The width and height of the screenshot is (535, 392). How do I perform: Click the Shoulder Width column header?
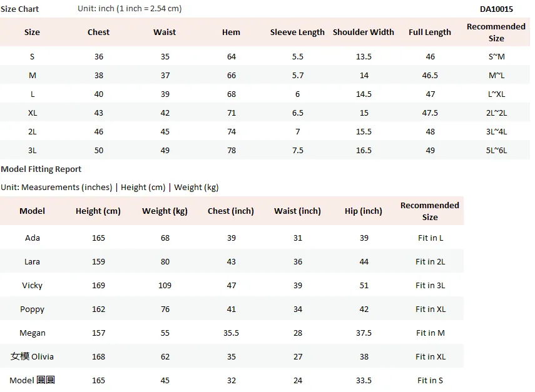coord(364,32)
